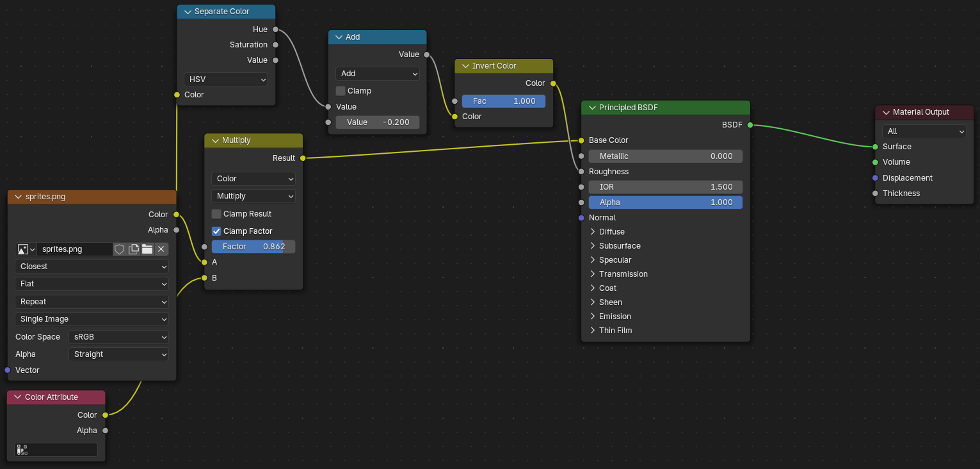Open the sRGB color space dropdown

118,337
